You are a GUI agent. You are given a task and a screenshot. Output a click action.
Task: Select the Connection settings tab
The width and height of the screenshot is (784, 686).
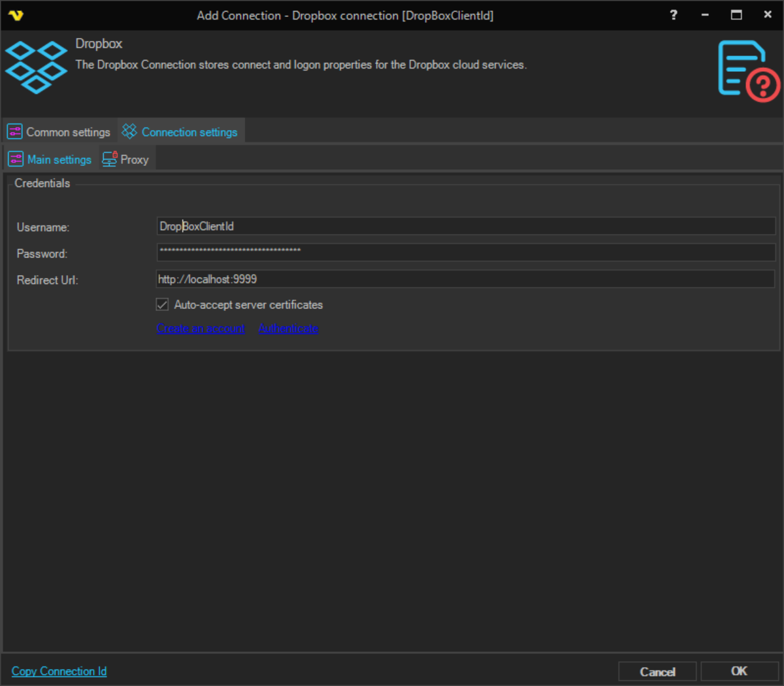[x=189, y=132]
